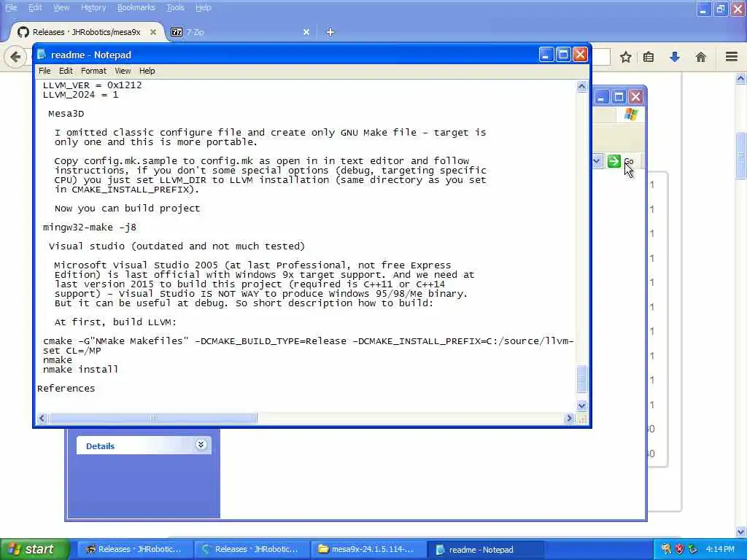747x560 pixels.
Task: Expand the Details panel in Explorer
Action: 201,445
